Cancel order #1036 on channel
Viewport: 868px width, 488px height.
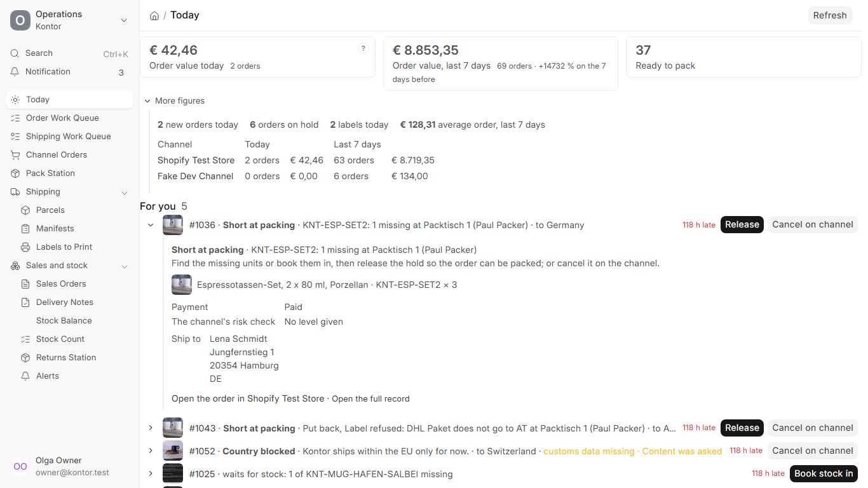(x=813, y=225)
